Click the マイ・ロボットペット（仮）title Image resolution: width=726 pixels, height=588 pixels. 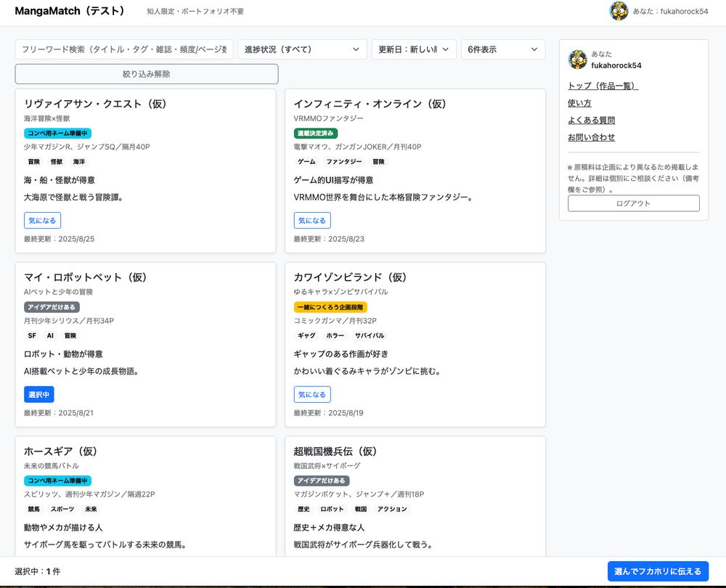[x=85, y=277]
